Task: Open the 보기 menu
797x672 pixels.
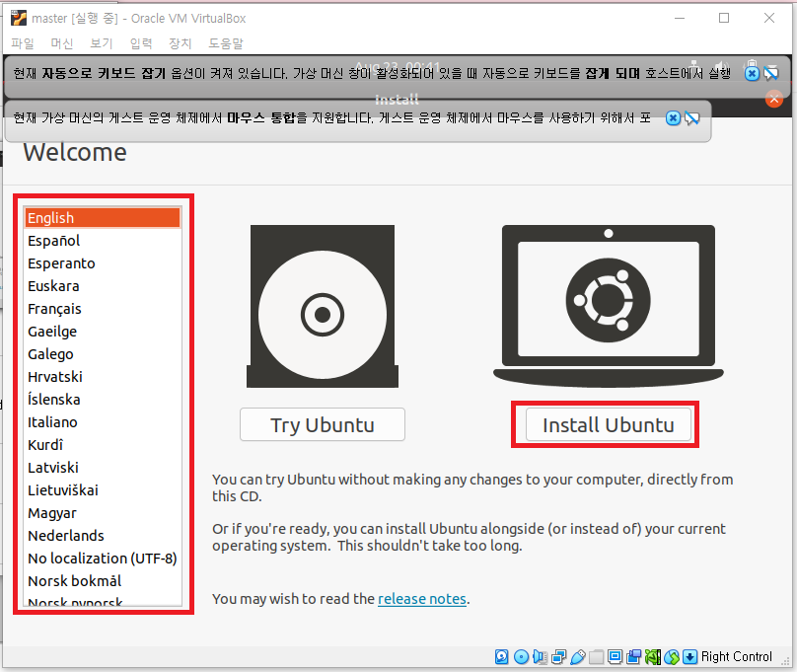Action: click(102, 43)
